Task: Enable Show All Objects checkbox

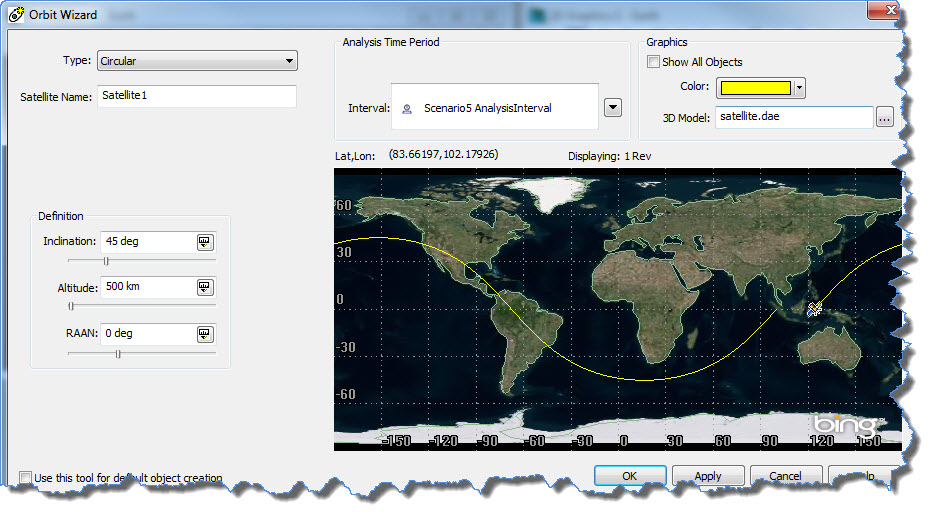Action: coord(654,62)
